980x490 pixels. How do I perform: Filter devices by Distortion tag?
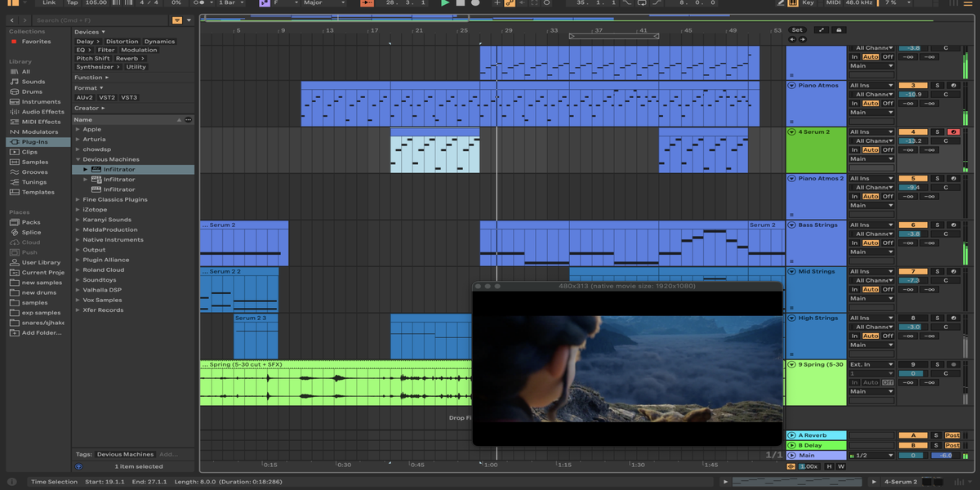point(122,42)
